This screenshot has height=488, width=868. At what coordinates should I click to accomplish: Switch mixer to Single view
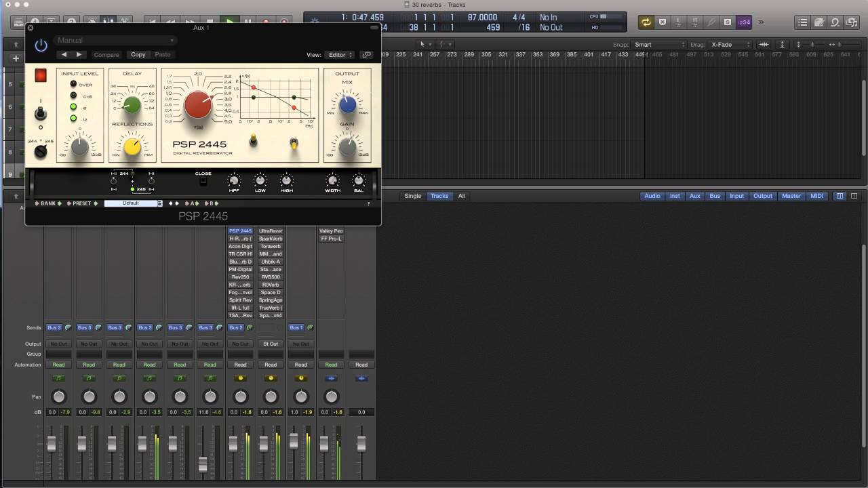(x=413, y=196)
